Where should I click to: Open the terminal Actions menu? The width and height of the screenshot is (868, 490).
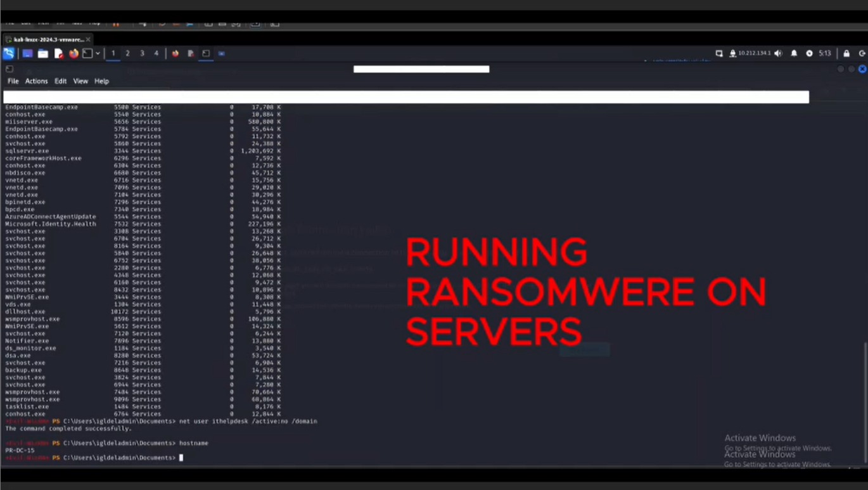[36, 81]
